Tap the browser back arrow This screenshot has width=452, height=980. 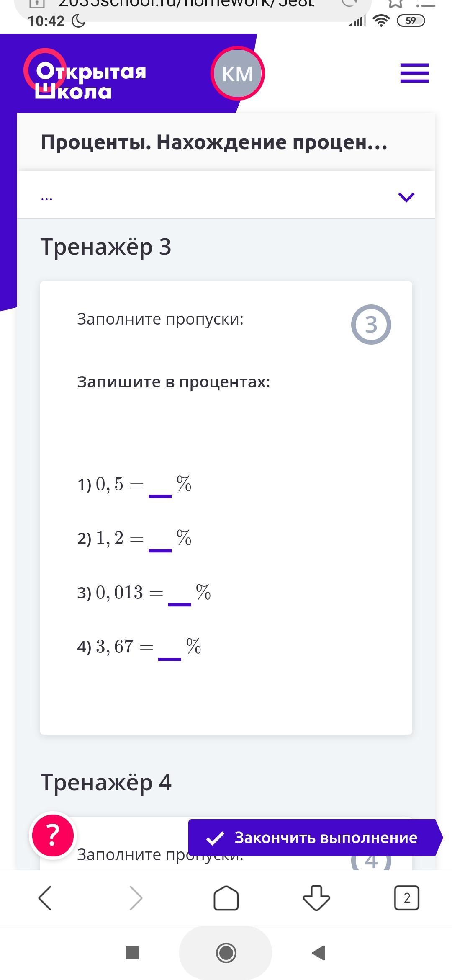45,897
